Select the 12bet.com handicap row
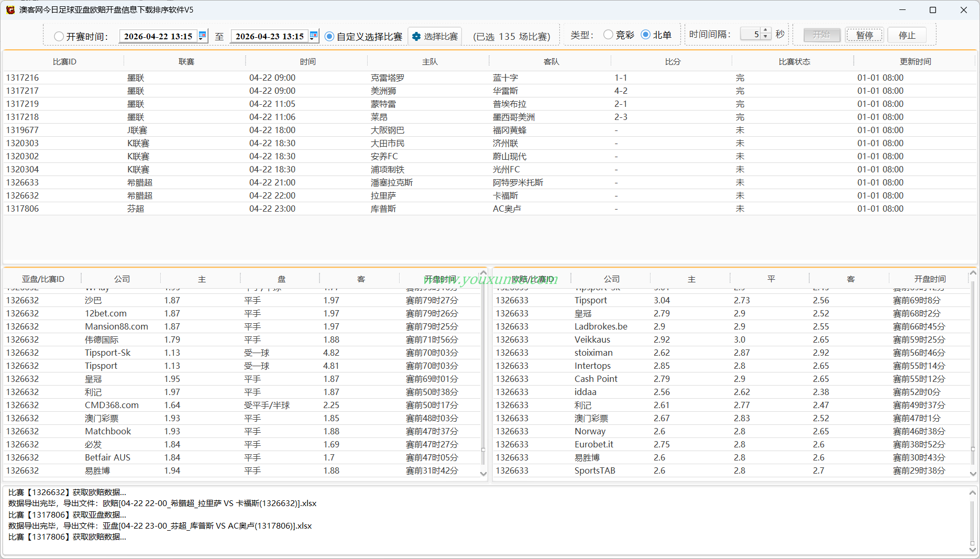 click(x=242, y=313)
